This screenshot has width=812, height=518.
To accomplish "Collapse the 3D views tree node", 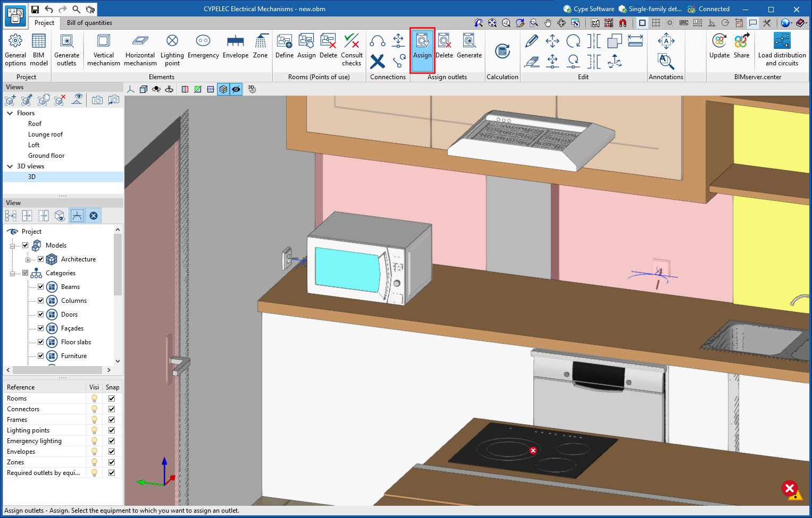I will click(x=10, y=166).
